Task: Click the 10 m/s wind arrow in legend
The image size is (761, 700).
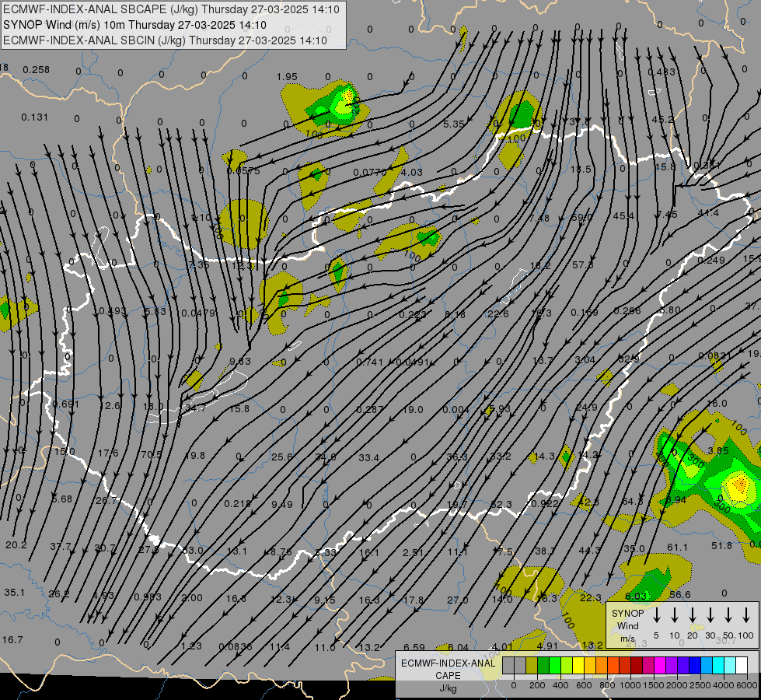Action: [x=675, y=615]
